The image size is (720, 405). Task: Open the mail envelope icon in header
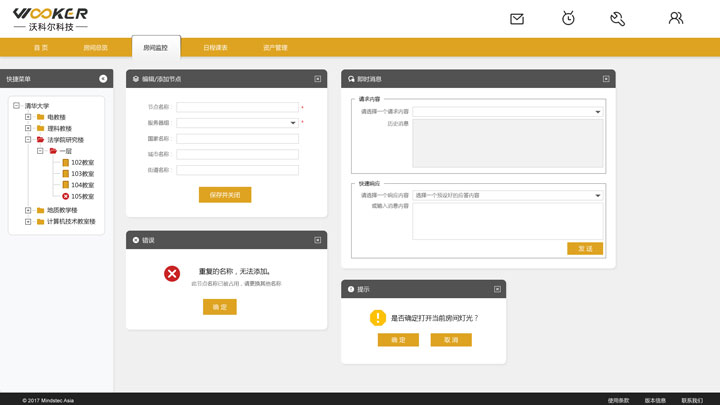(x=517, y=18)
